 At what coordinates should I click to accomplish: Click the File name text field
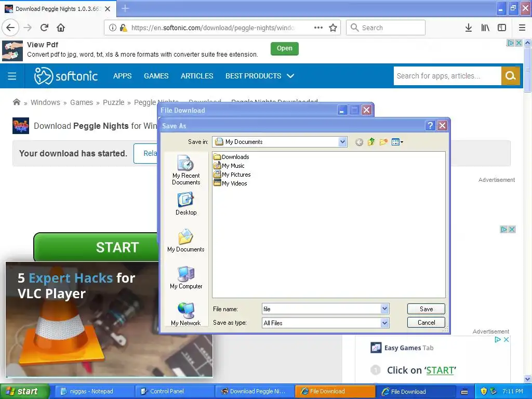(x=321, y=309)
